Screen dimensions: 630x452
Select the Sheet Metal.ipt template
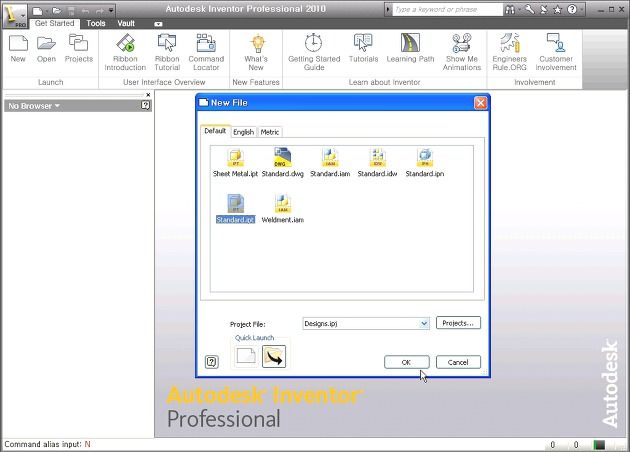point(235,163)
